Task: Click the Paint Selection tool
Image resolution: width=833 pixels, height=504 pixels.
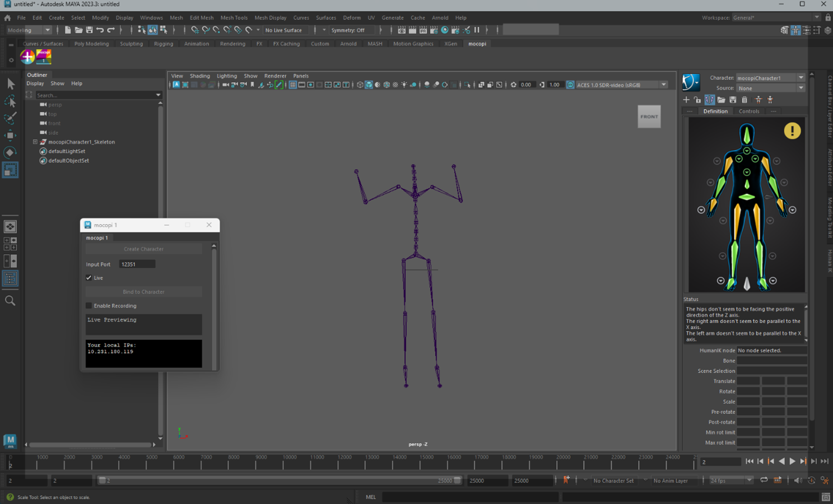Action: pos(10,118)
